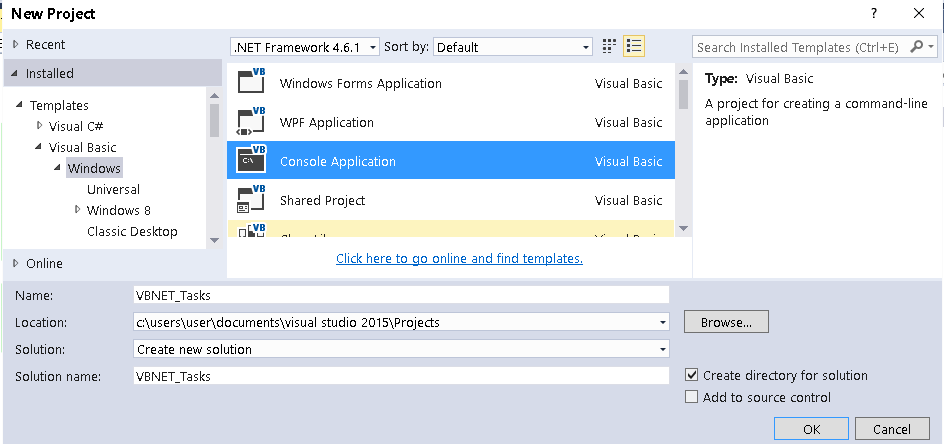Expand the Recent section
This screenshot has width=944, height=444.
(x=16, y=45)
